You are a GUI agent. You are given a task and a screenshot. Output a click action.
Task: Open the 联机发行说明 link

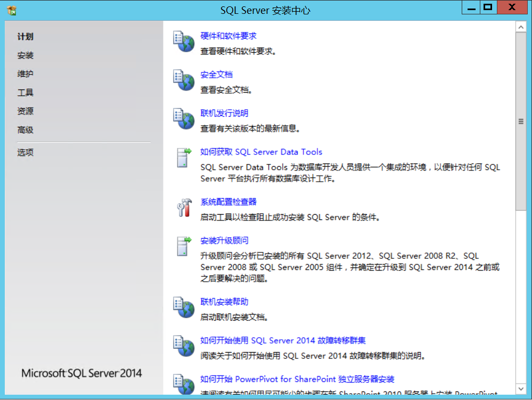(224, 112)
